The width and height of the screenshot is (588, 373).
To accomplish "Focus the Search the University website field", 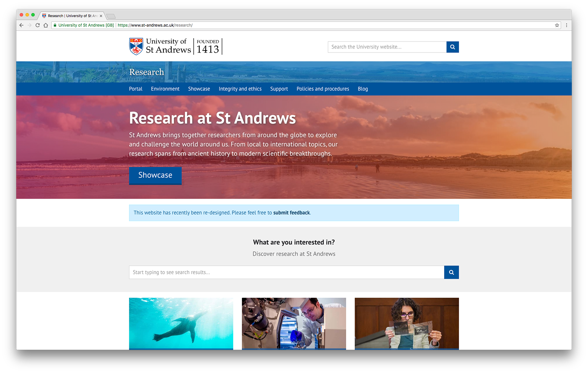I will point(387,47).
